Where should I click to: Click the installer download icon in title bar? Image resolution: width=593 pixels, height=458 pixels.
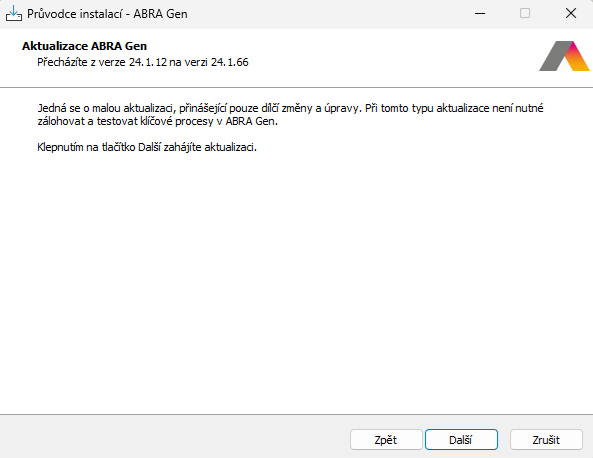[x=14, y=14]
